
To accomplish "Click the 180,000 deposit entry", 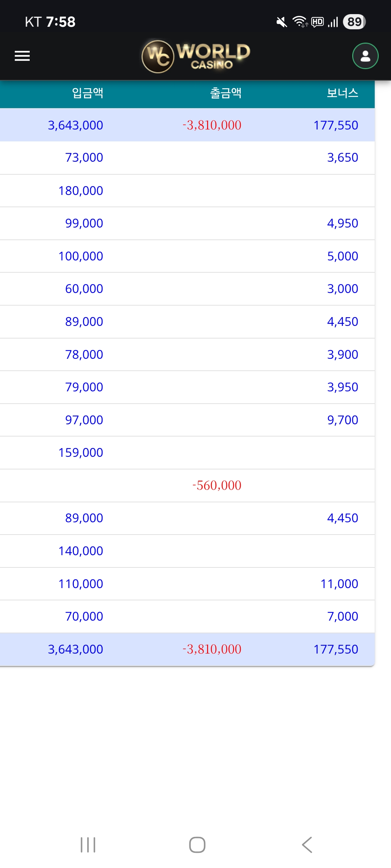I will tap(81, 191).
